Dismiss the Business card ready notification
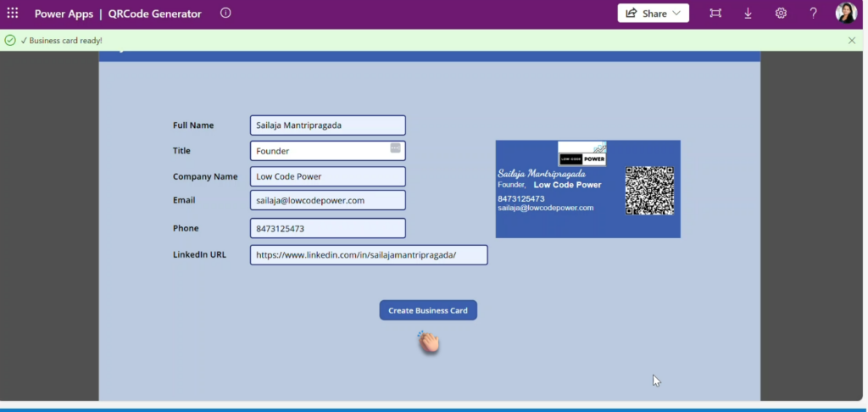Screen dimensions: 868x412 tap(852, 41)
